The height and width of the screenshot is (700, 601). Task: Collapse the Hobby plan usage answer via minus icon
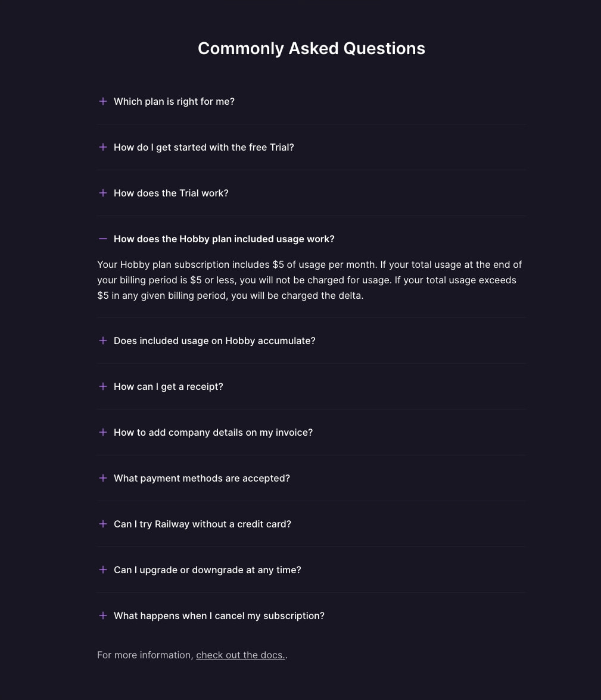pyautogui.click(x=103, y=239)
